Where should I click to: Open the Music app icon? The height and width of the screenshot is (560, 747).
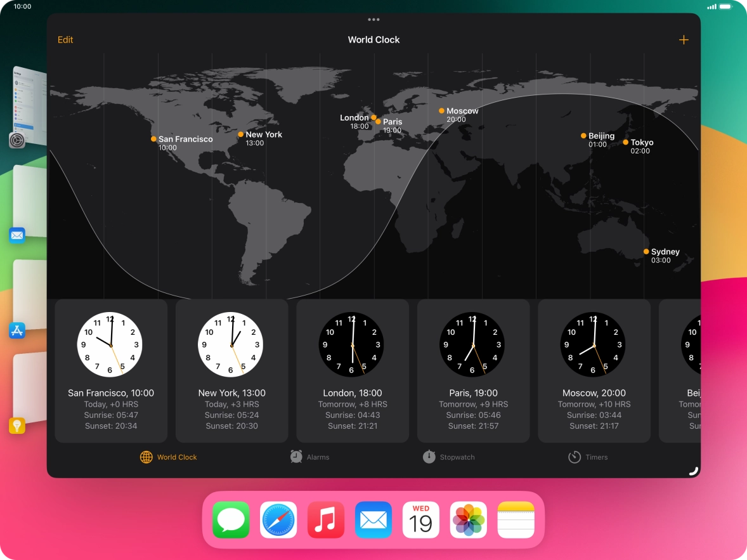[x=326, y=519]
